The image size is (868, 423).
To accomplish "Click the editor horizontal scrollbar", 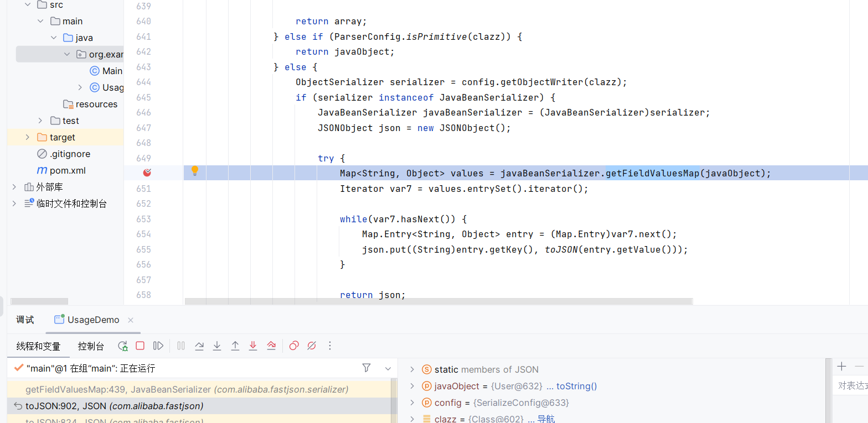I will 438,301.
